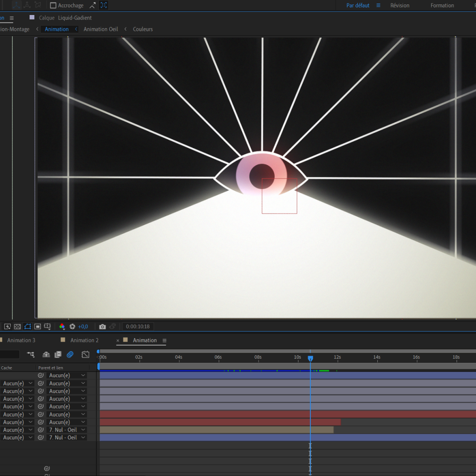Click the +0,0 exposure value
Image resolution: width=476 pixels, height=476 pixels.
[x=83, y=326]
